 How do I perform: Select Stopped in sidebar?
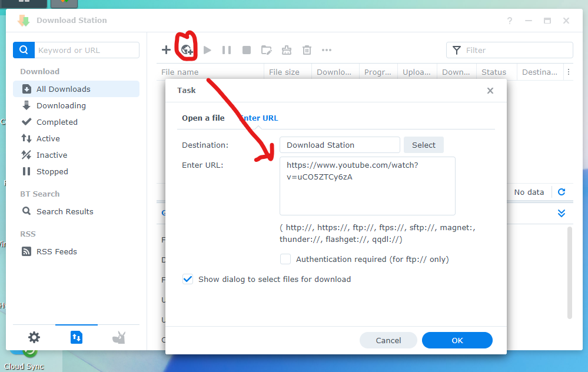[x=76, y=171]
